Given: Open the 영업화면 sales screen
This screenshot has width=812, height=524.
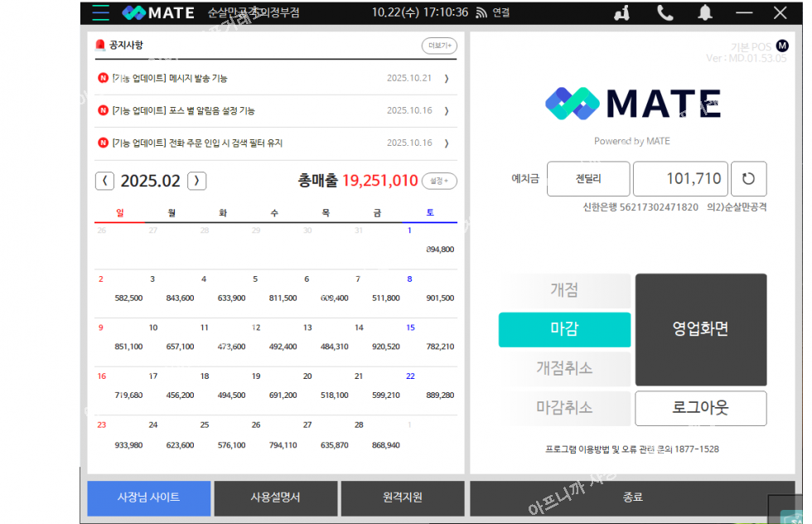Looking at the screenshot, I should point(700,329).
